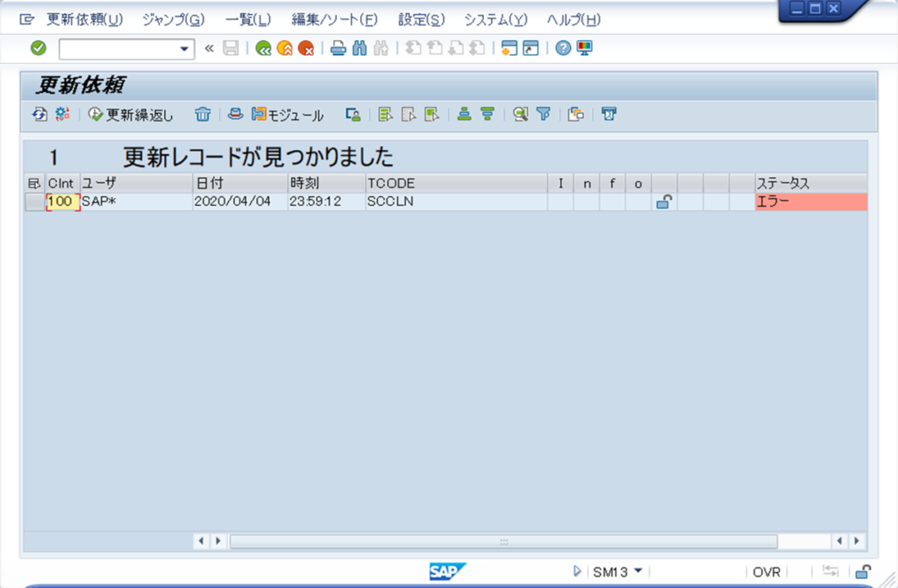Click the Sort Ascending icon
The image size is (898, 588).
click(x=465, y=115)
